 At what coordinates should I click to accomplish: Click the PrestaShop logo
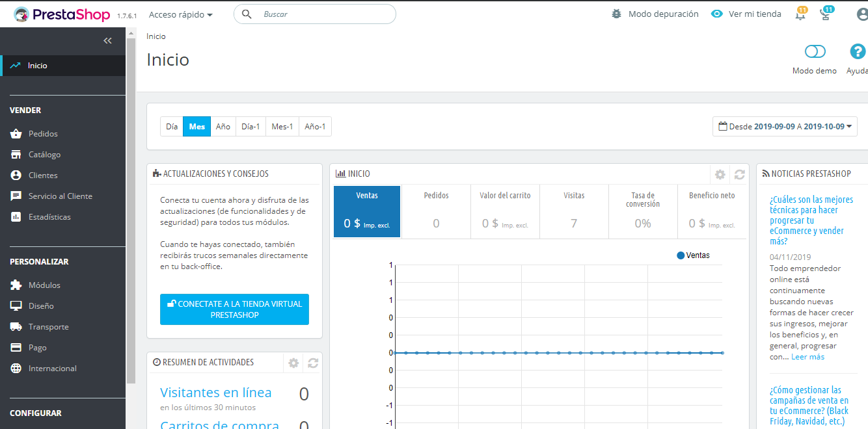[x=62, y=14]
